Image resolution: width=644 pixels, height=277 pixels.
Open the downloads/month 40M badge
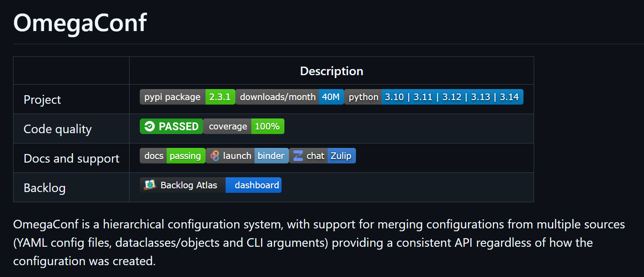point(290,97)
